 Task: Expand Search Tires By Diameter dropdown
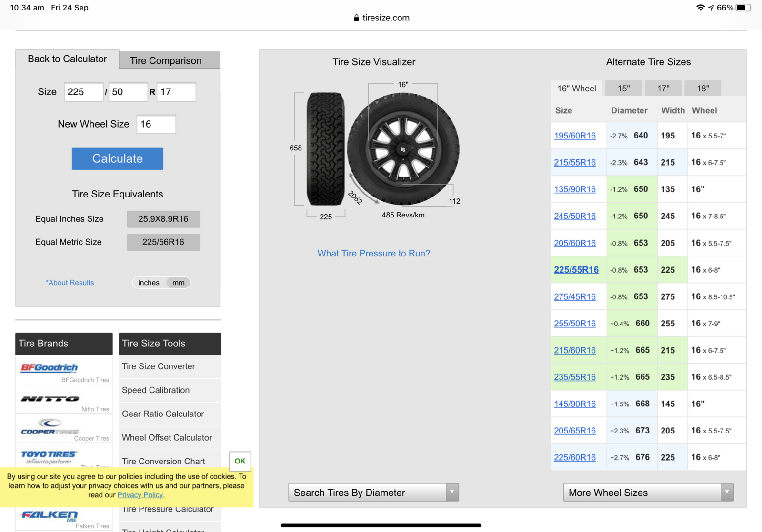[x=373, y=493]
